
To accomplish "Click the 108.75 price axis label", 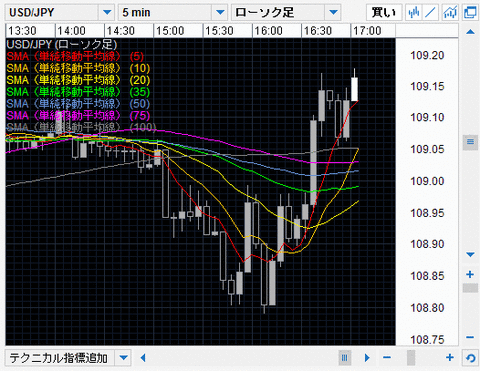I will pos(427,340).
